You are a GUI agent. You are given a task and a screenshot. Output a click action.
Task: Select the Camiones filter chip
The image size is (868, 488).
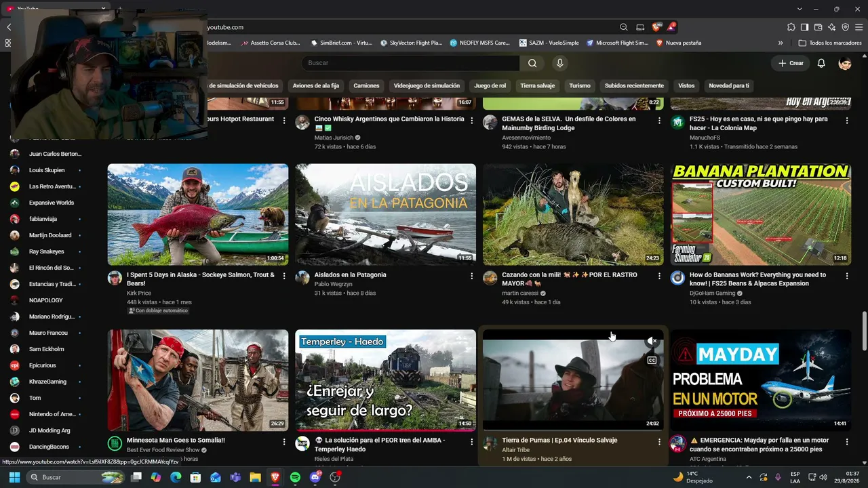(366, 86)
